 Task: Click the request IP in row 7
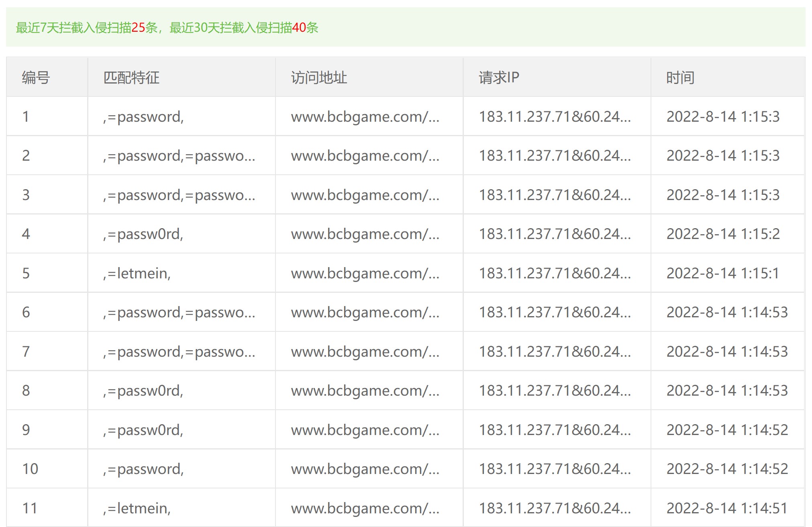[555, 352]
